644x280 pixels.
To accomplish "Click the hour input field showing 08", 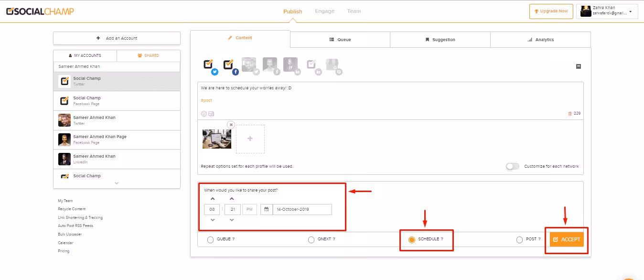I will [212, 209].
